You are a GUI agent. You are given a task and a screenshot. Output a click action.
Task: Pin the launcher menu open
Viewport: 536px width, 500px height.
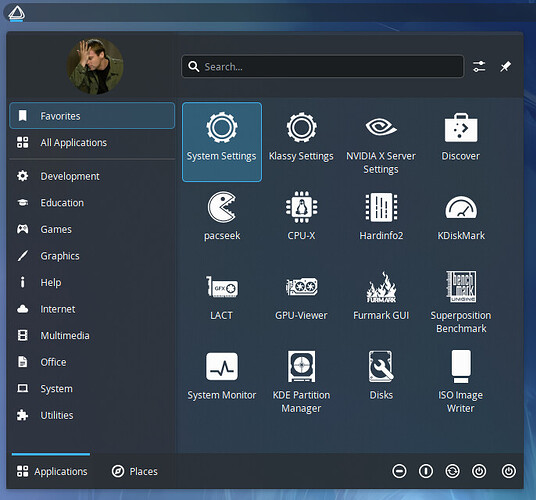point(505,66)
